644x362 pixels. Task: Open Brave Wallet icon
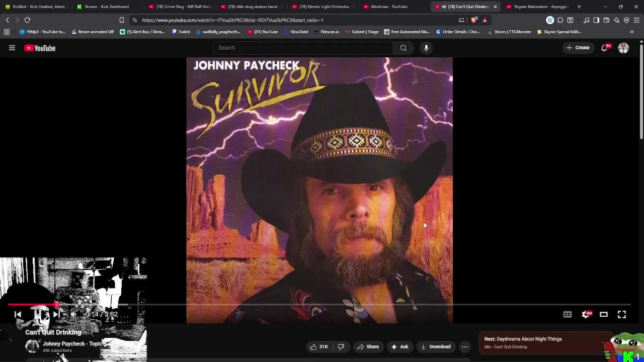point(606,20)
